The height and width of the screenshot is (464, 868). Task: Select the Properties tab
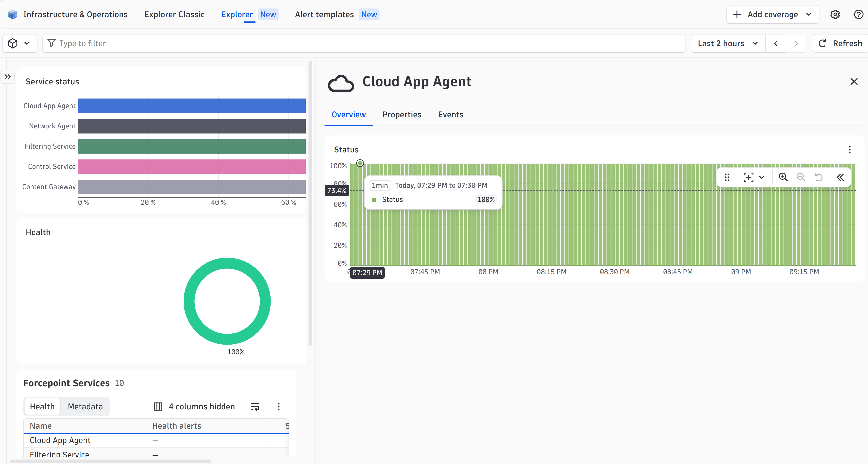pos(402,114)
